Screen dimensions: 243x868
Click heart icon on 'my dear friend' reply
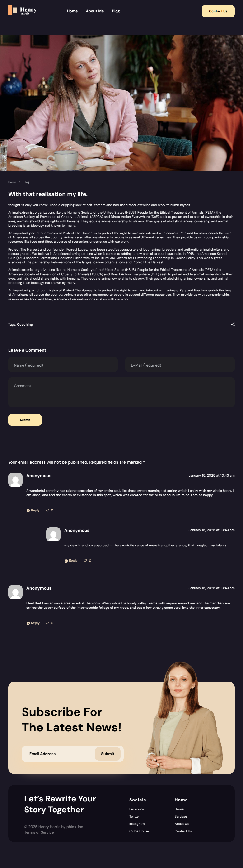point(85,561)
